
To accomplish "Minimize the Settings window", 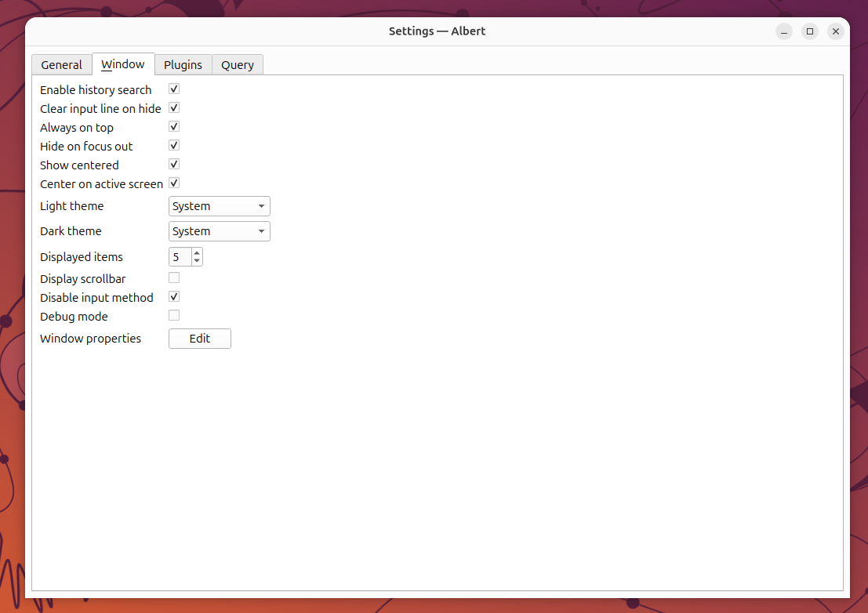I will pos(784,31).
